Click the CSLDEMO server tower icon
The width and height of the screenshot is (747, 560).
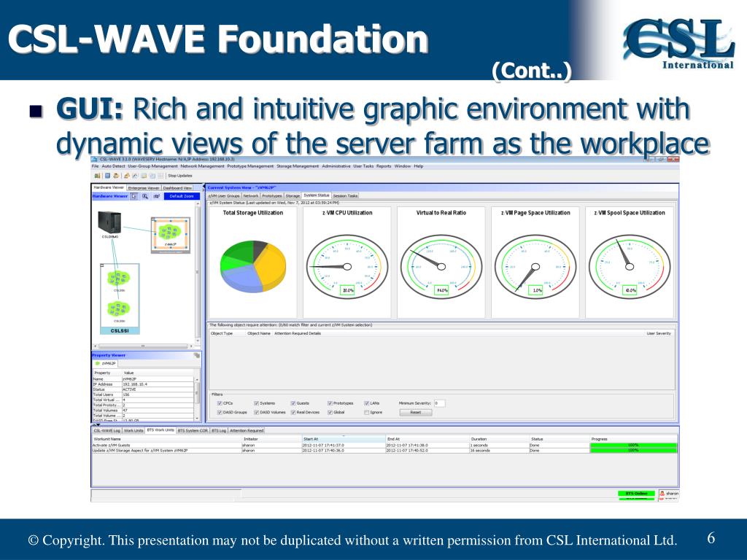click(x=109, y=222)
